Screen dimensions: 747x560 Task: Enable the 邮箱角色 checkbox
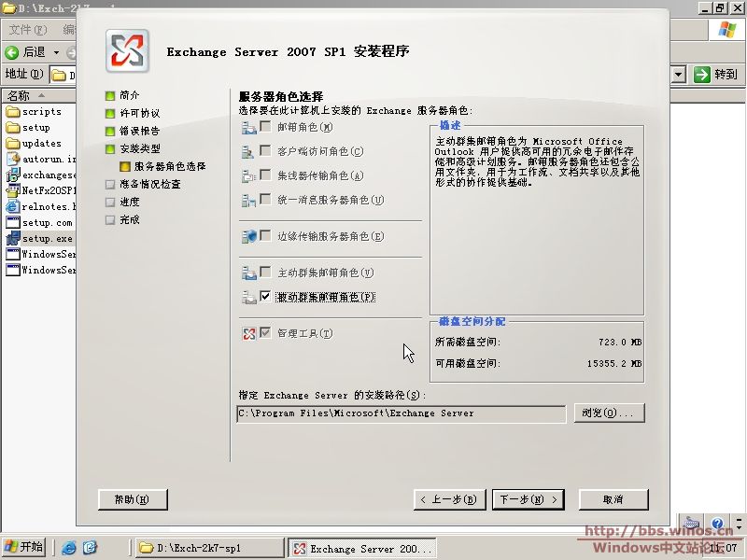(266, 127)
